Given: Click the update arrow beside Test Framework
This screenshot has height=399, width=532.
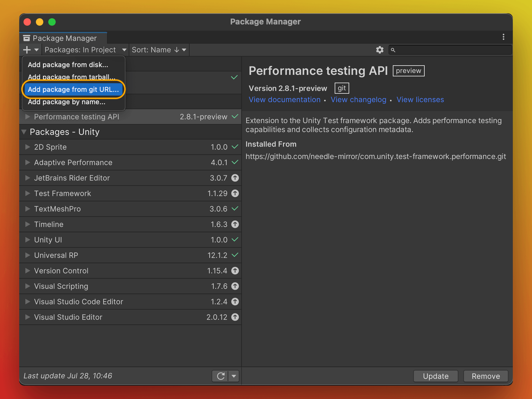Looking at the screenshot, I should (235, 193).
